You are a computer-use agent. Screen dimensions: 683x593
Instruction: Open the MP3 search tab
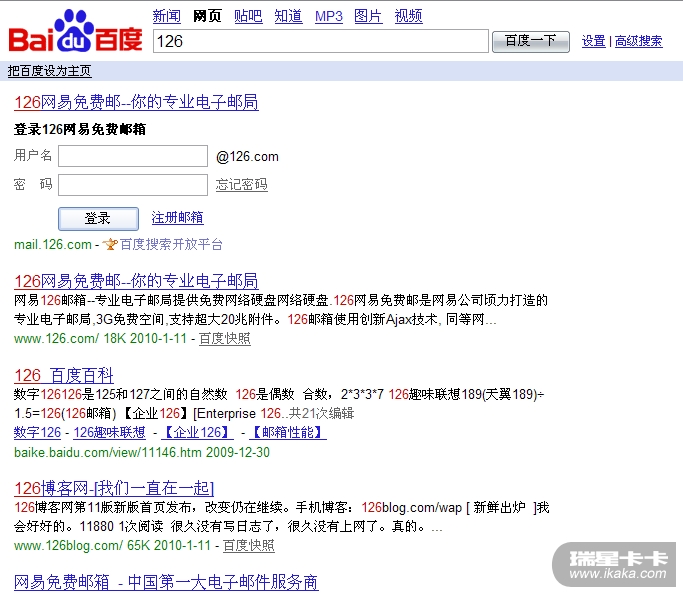click(329, 16)
